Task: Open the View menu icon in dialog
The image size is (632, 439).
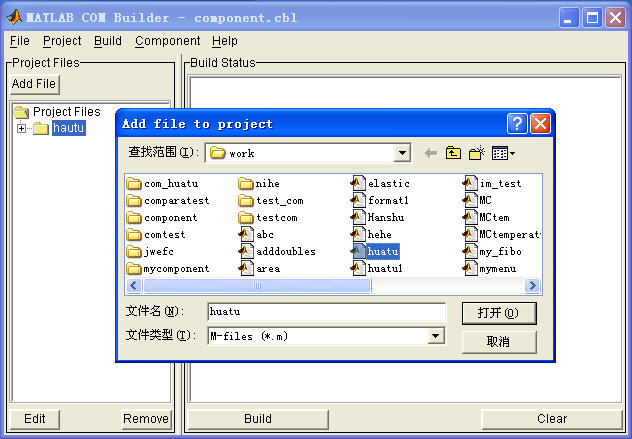Action: point(503,153)
